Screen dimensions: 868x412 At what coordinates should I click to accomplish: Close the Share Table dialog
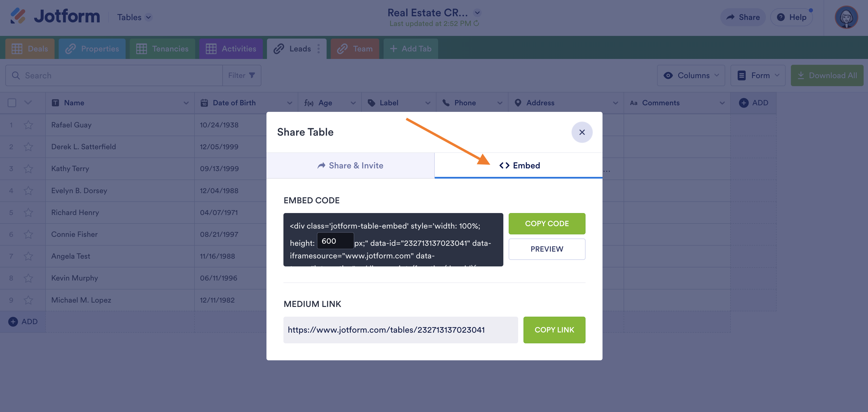[x=582, y=132]
